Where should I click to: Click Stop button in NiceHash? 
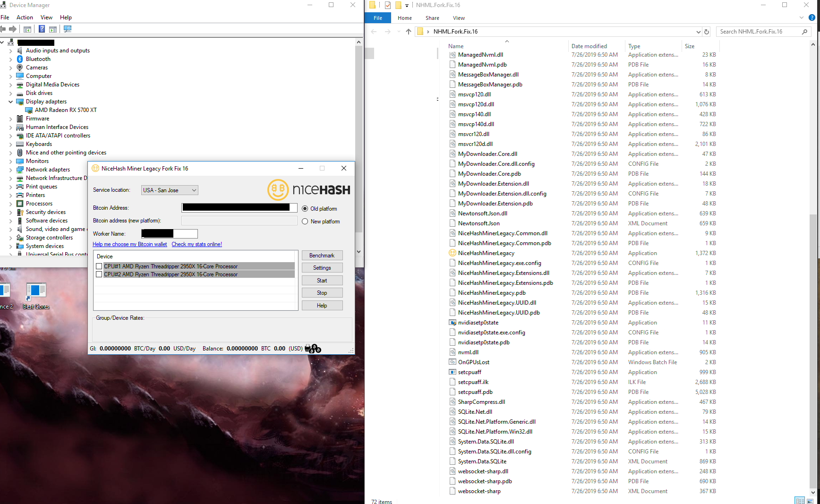pos(322,293)
